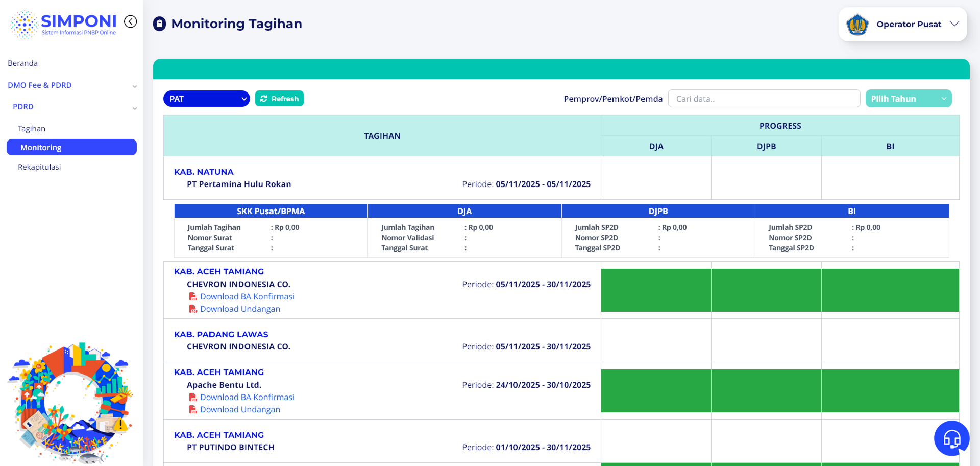980x466 pixels.
Task: Download BA Konfirmasi for Apache Bentu Ltd.
Action: pos(247,397)
